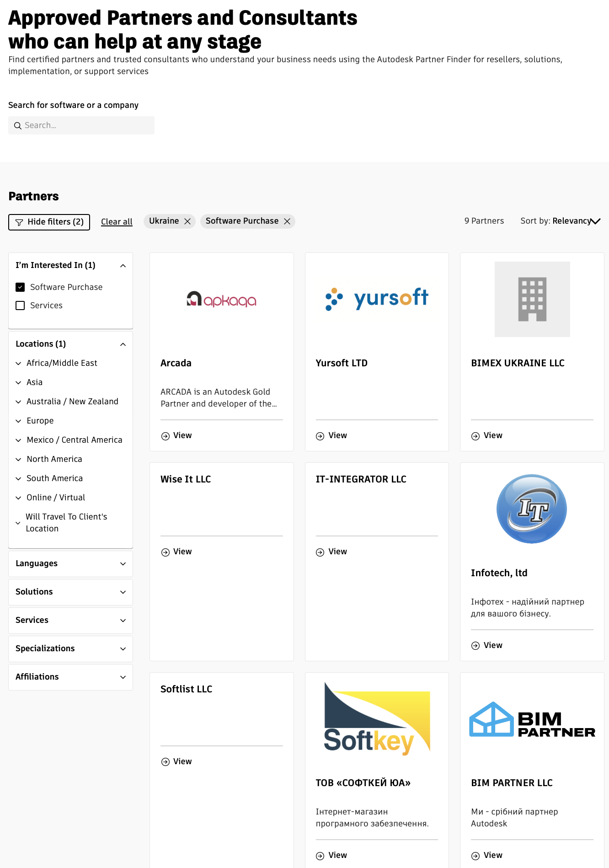Open the Yursoft LTD partner title

(342, 363)
